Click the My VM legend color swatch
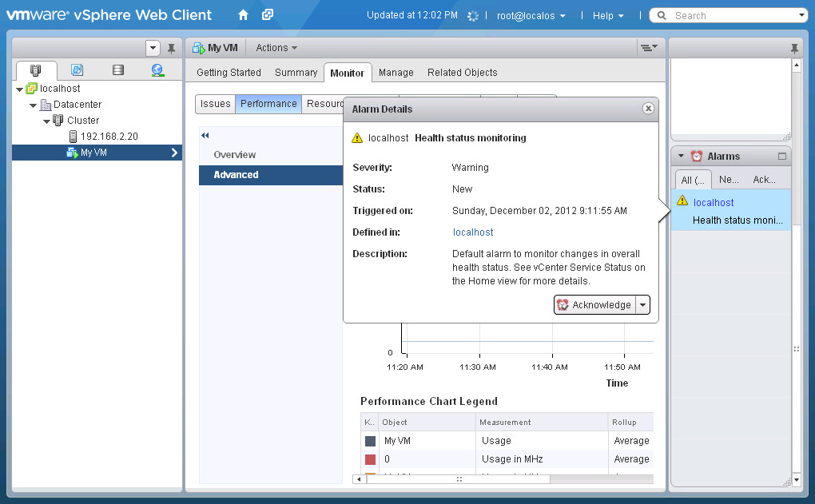This screenshot has width=815, height=504. click(x=370, y=441)
